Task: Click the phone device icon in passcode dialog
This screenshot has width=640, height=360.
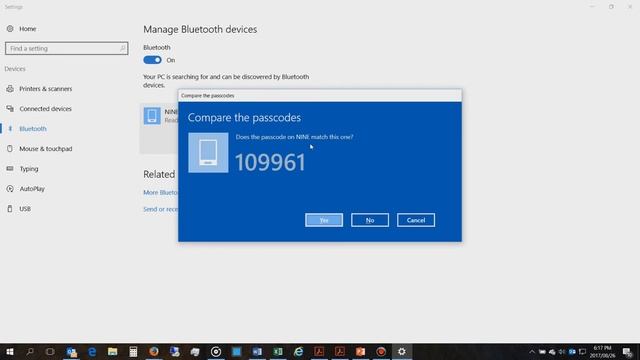Action: [x=208, y=153]
